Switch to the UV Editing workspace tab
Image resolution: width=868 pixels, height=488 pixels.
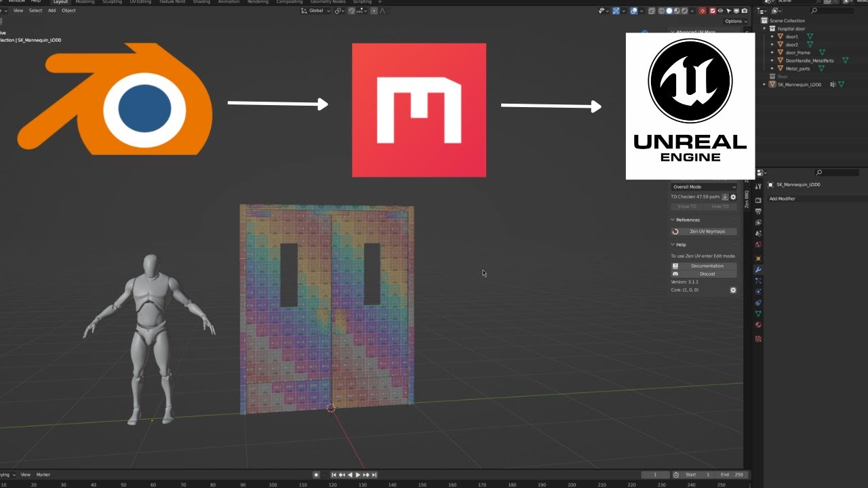pyautogui.click(x=141, y=2)
